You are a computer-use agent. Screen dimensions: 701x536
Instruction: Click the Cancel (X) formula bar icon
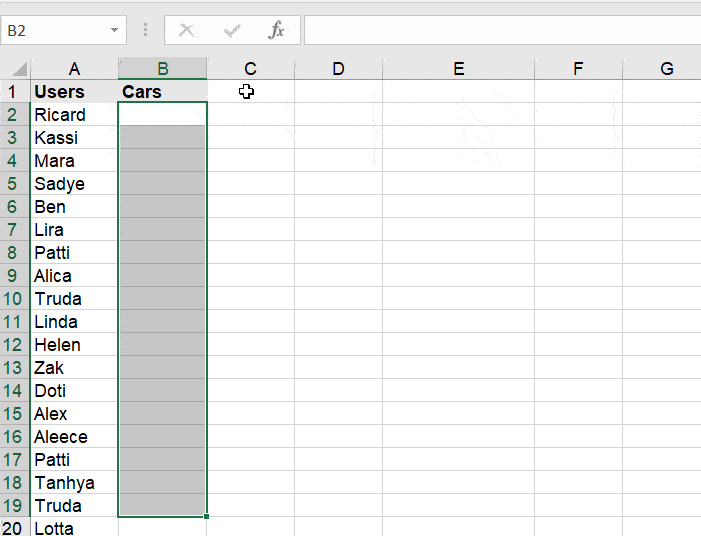[x=186, y=30]
